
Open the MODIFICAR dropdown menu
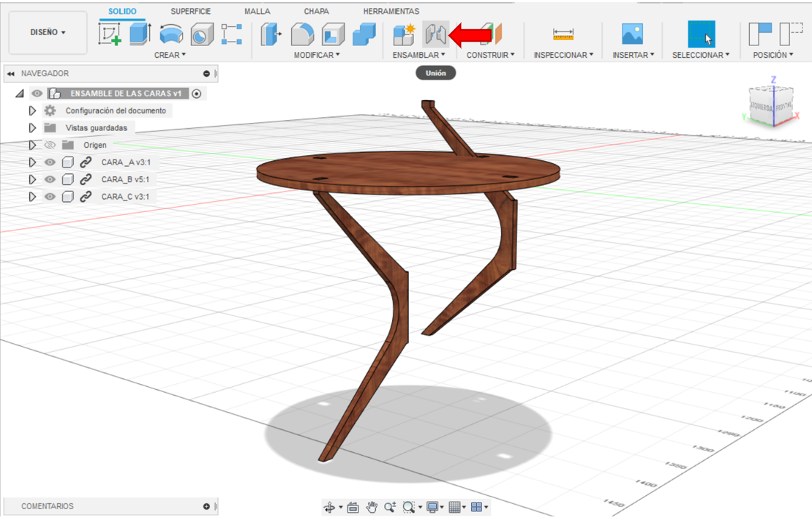317,55
